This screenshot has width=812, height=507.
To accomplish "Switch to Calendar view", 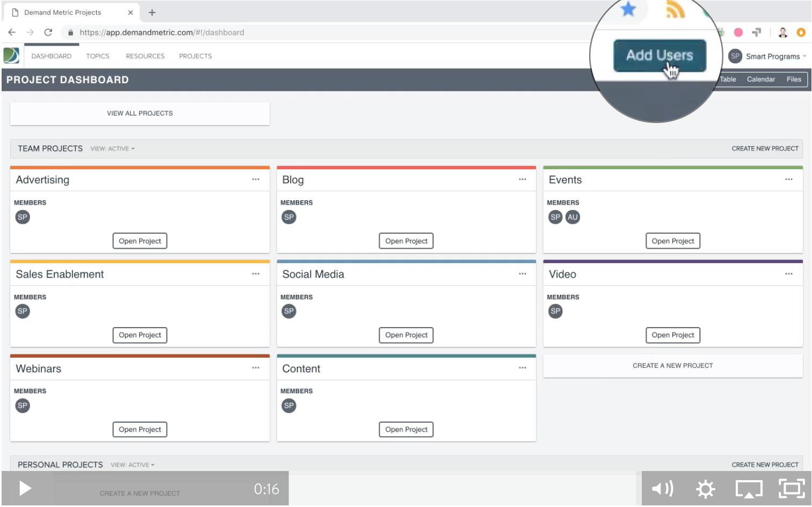I will tap(761, 79).
